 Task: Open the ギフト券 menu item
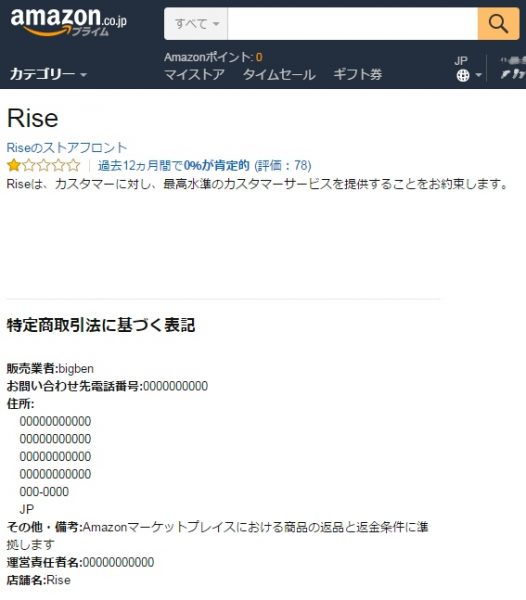358,74
